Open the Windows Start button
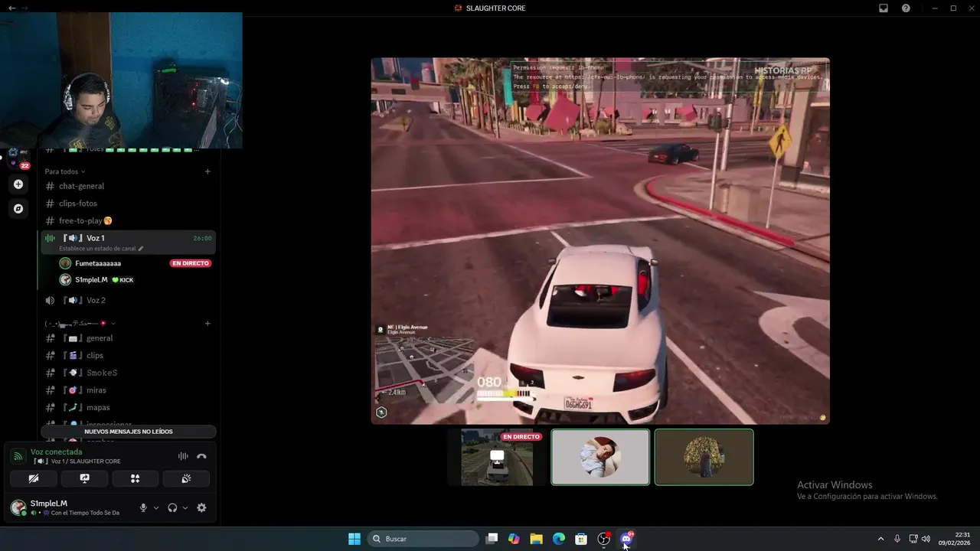 [354, 539]
